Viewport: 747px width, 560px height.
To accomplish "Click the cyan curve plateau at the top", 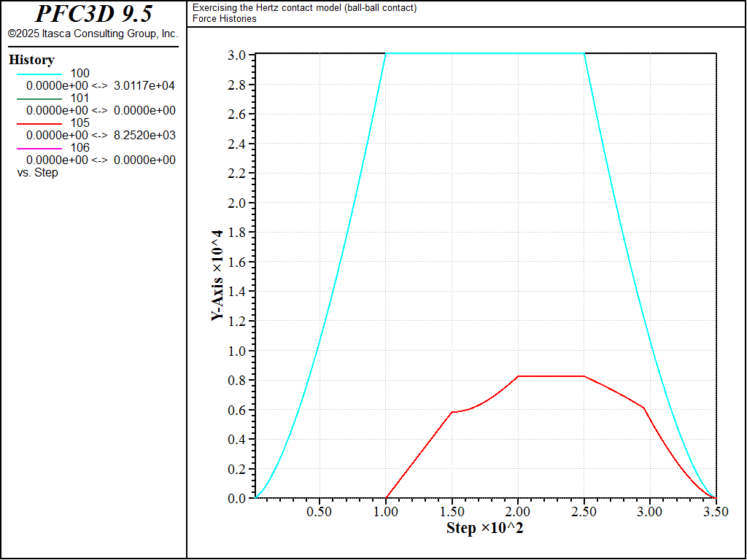I will pyautogui.click(x=485, y=53).
